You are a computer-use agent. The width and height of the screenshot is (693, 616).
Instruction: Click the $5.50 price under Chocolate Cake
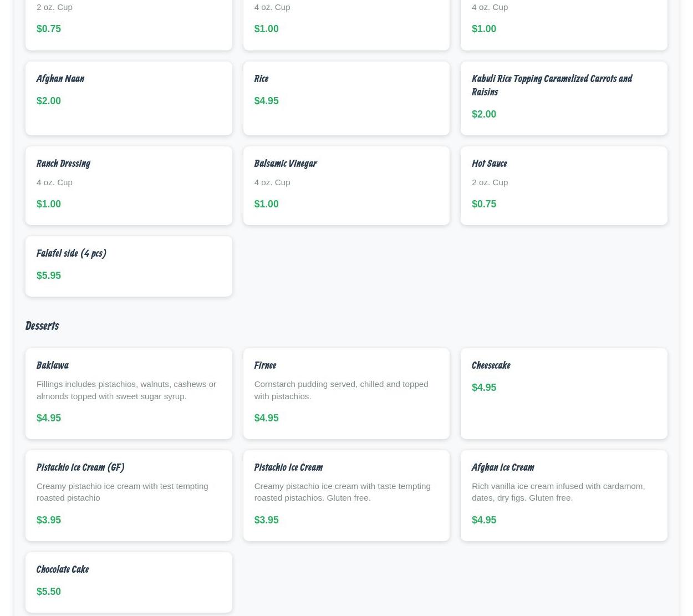pyautogui.click(x=48, y=592)
